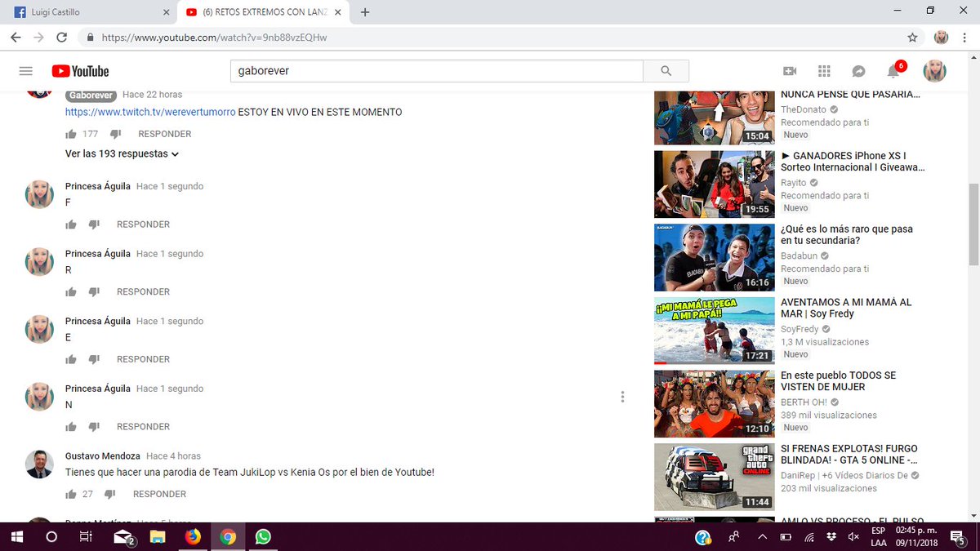Open File Explorer from the taskbar
Image resolution: width=980 pixels, height=551 pixels.
(157, 537)
